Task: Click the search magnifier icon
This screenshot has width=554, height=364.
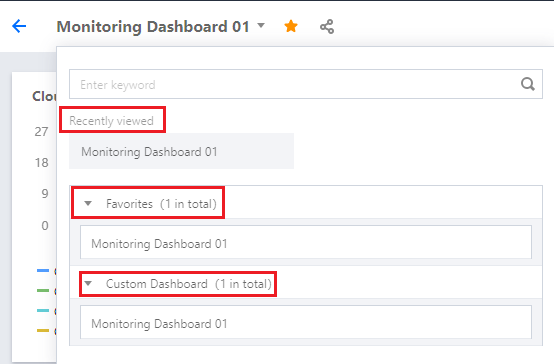Action: coord(528,84)
